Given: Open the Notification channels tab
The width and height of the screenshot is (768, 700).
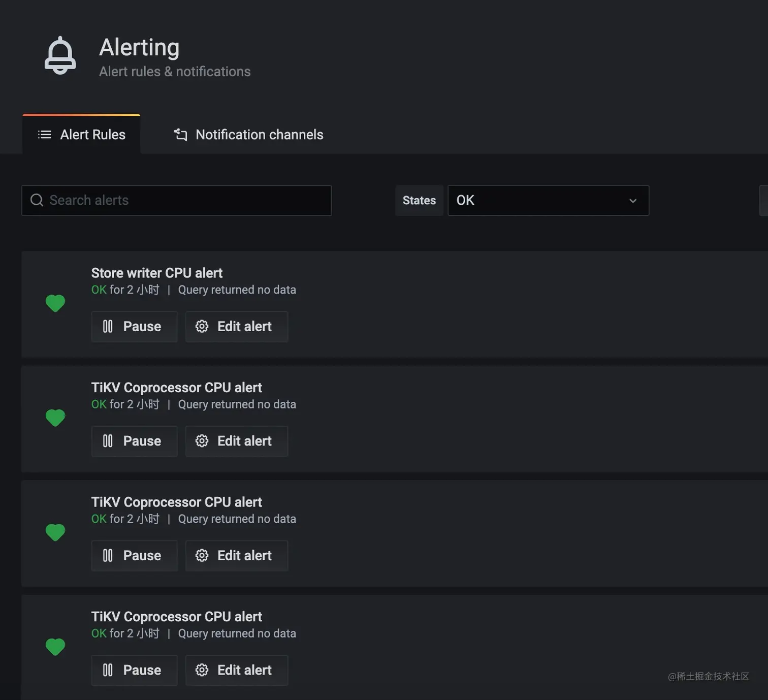Looking at the screenshot, I should pyautogui.click(x=259, y=135).
